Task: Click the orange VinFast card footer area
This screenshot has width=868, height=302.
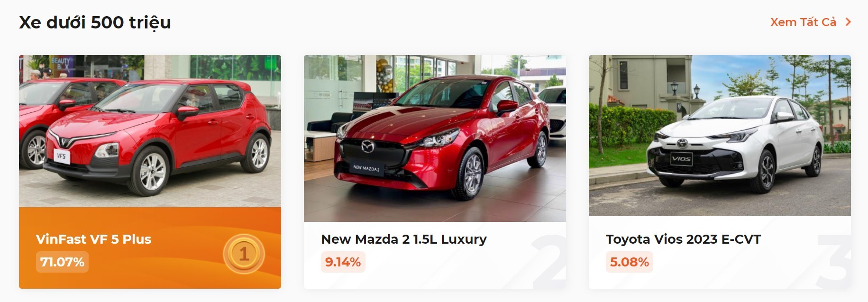Action: (x=150, y=248)
